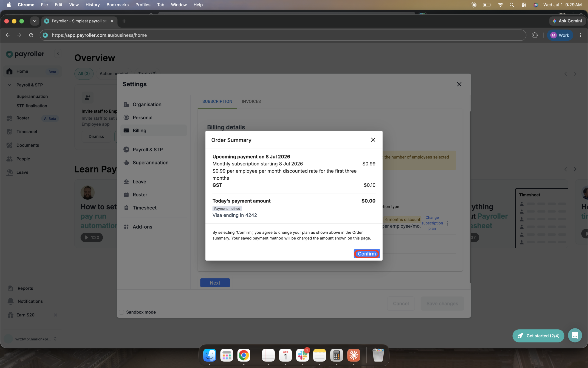The width and height of the screenshot is (588, 368).
Task: Open the Work profile menu
Action: (x=560, y=35)
